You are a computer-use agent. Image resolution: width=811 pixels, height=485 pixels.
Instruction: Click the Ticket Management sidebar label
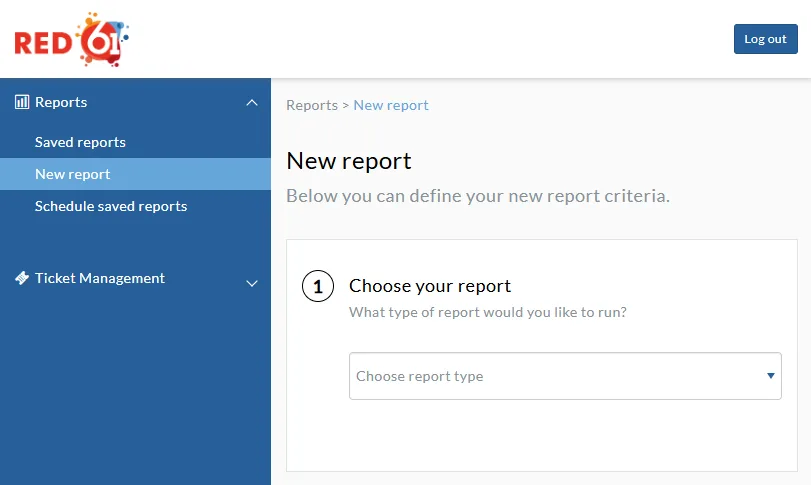tap(100, 278)
